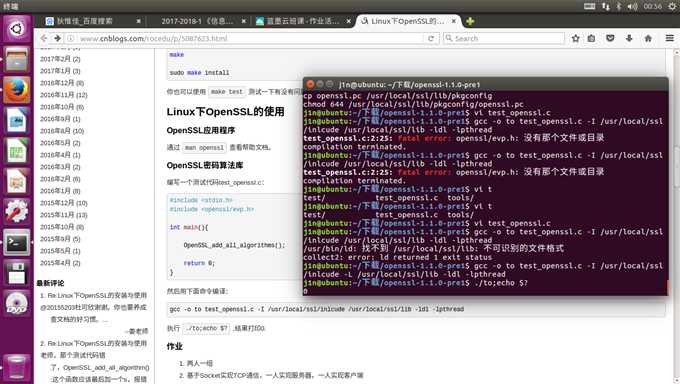
Task: Open System Settings launcher icon
Action: [16, 211]
